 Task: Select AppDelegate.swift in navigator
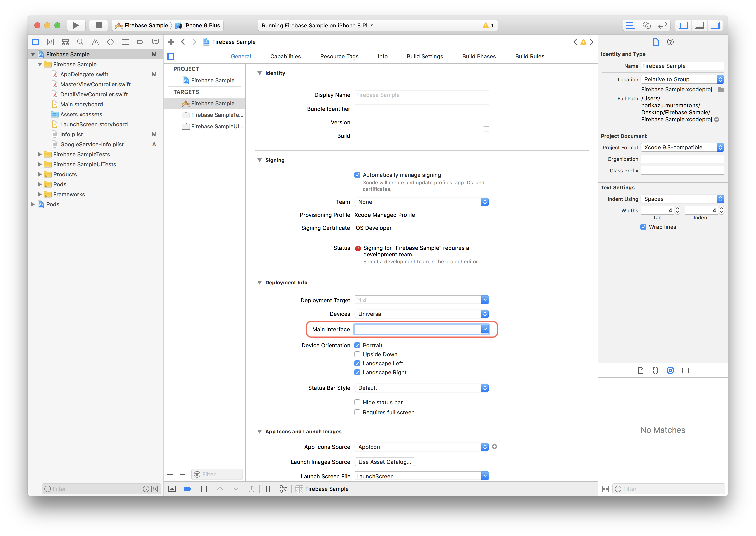click(x=84, y=74)
